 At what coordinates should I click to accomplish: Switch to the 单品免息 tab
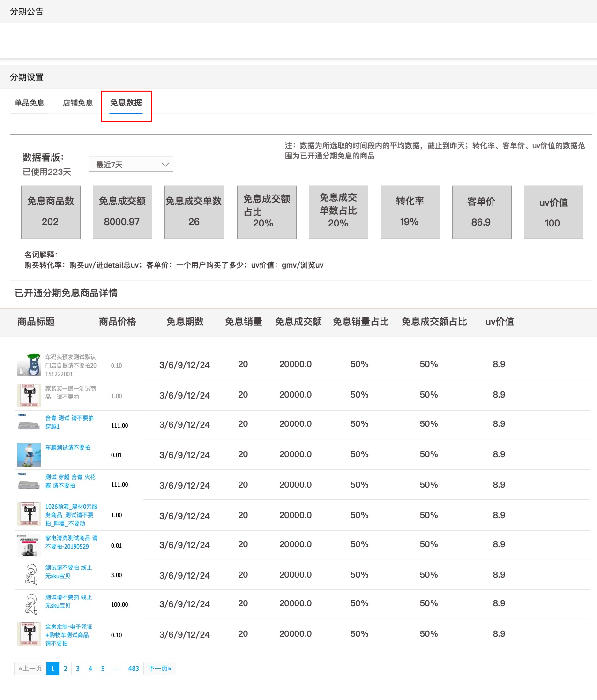[x=30, y=103]
